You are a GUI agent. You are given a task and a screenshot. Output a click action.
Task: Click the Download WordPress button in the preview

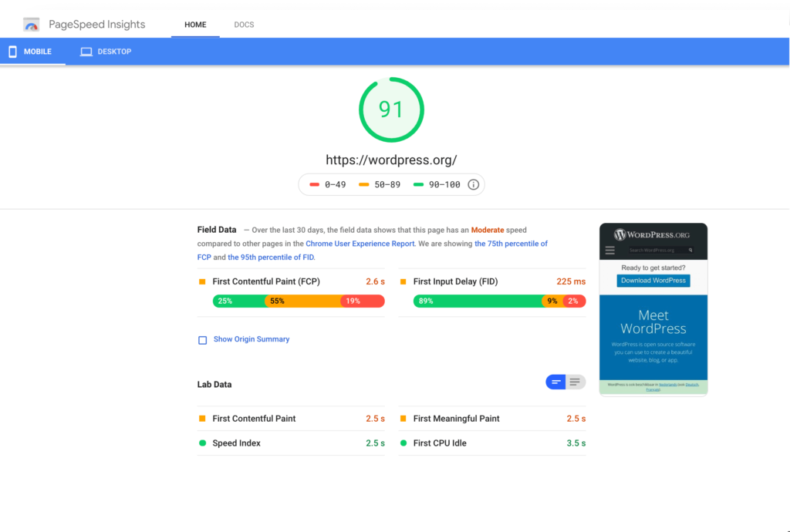(x=653, y=281)
